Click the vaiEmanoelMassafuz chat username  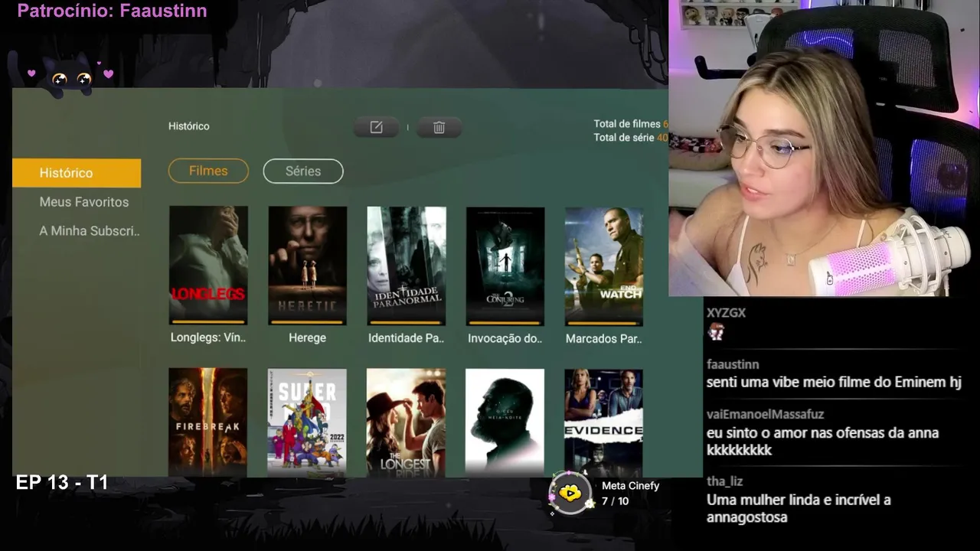point(766,414)
